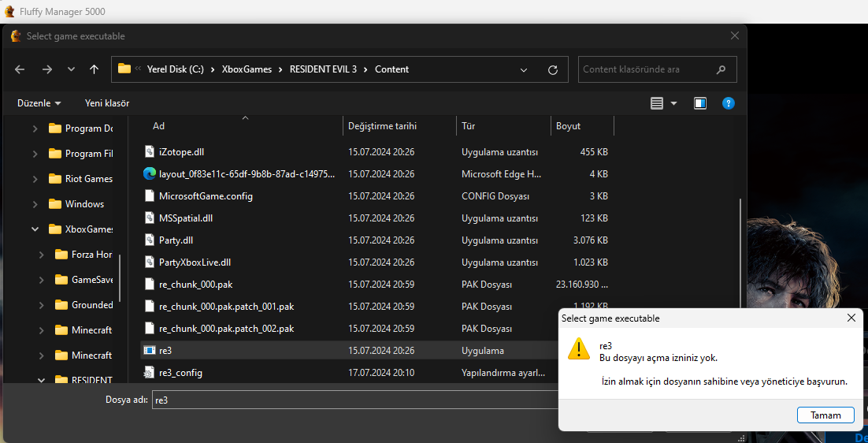Expand the Grounded tree node

coord(42,305)
